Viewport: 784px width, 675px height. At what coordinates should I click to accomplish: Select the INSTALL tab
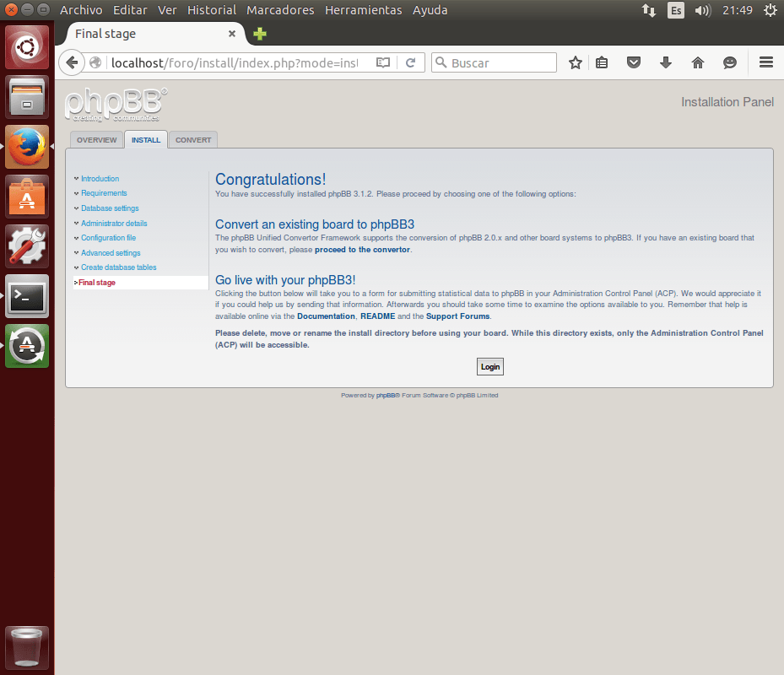[x=145, y=140]
